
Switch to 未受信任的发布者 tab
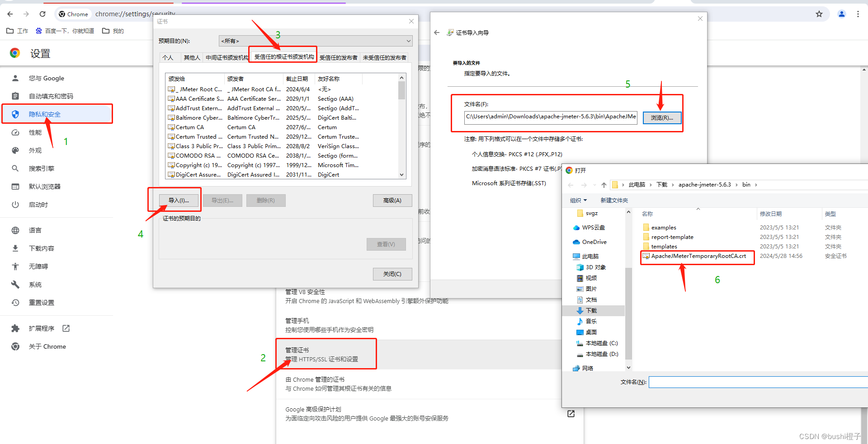384,57
